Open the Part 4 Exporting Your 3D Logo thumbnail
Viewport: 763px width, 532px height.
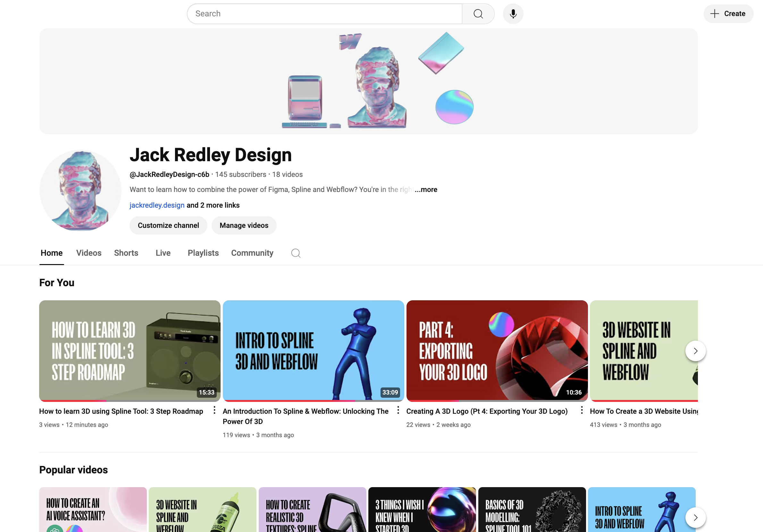pos(497,351)
